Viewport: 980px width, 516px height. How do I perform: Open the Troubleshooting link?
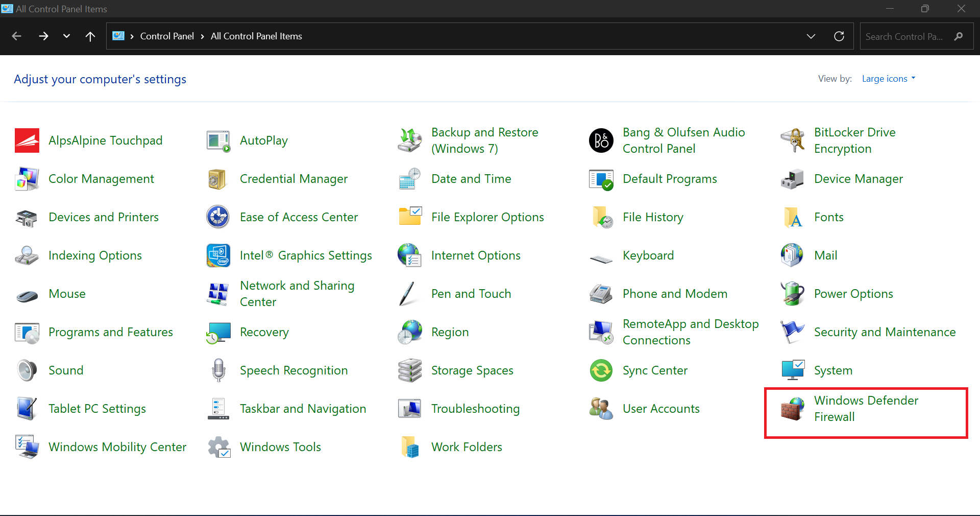[475, 409]
